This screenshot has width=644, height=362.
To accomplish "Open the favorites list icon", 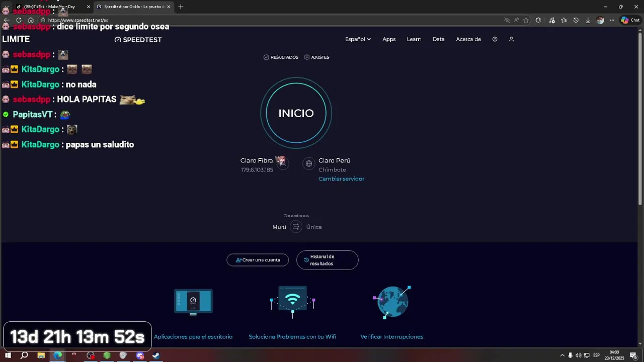I will tap(564, 20).
